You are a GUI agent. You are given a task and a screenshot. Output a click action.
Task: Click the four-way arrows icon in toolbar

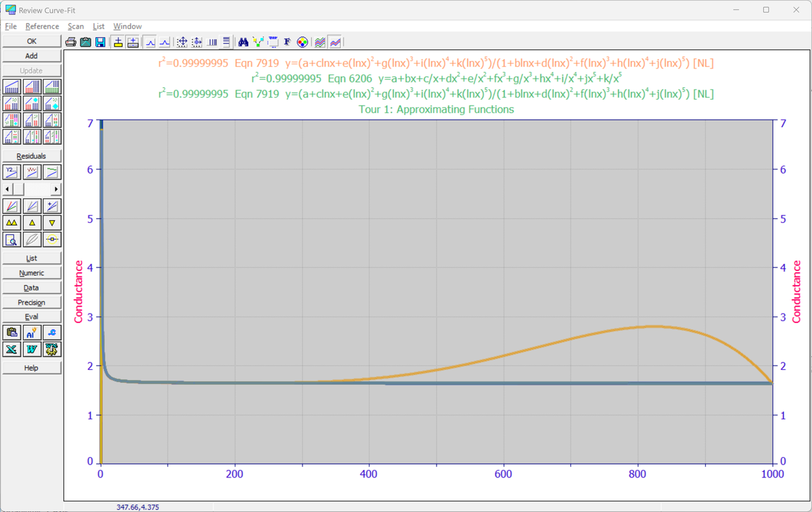[182, 42]
